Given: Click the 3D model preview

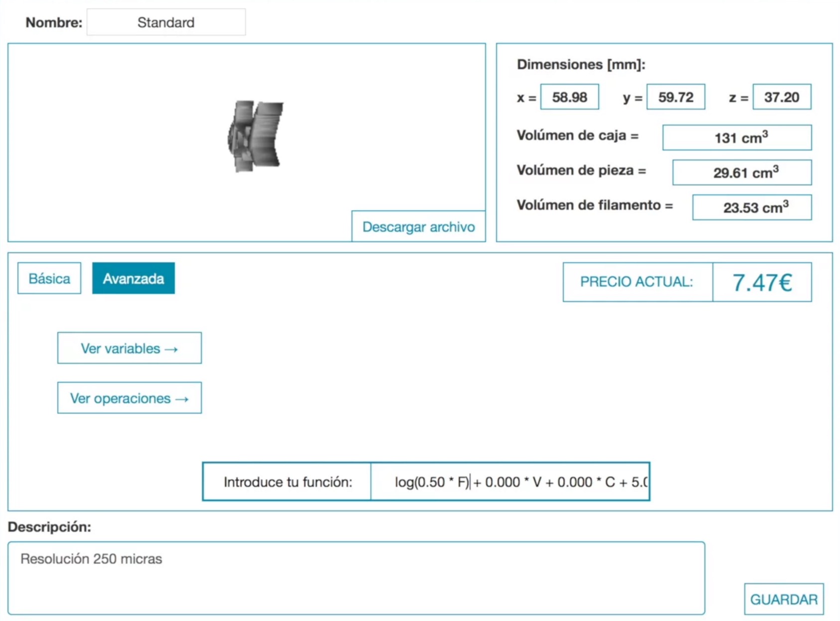Looking at the screenshot, I should click(255, 137).
